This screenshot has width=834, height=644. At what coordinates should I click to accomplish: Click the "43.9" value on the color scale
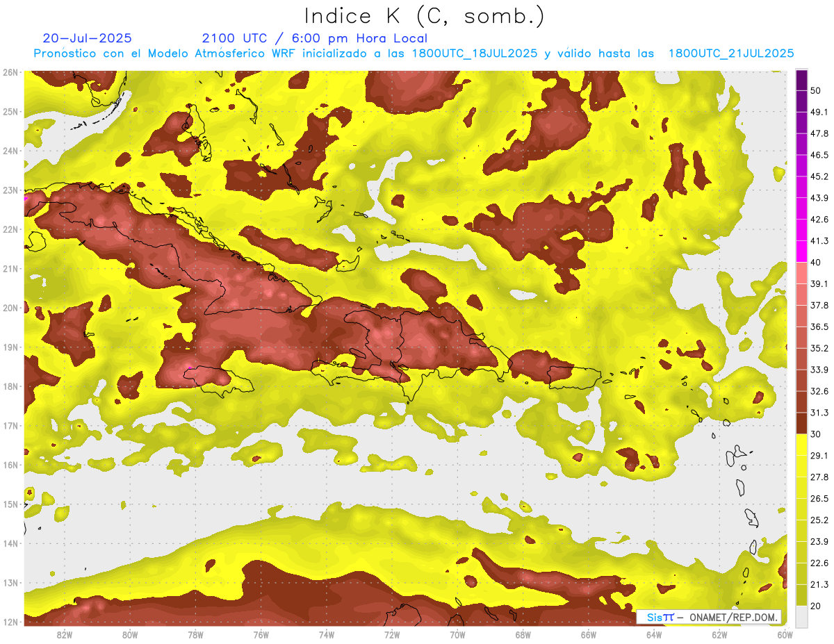click(819, 198)
